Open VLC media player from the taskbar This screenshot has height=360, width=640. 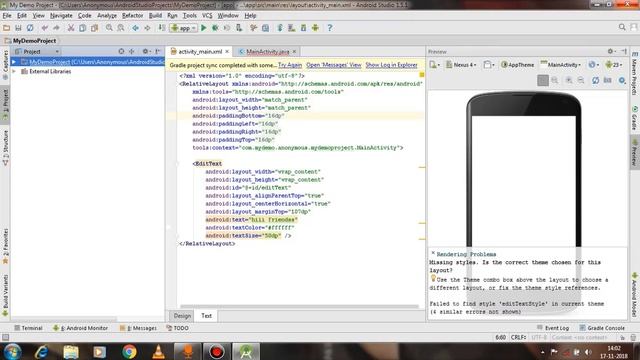point(158,351)
